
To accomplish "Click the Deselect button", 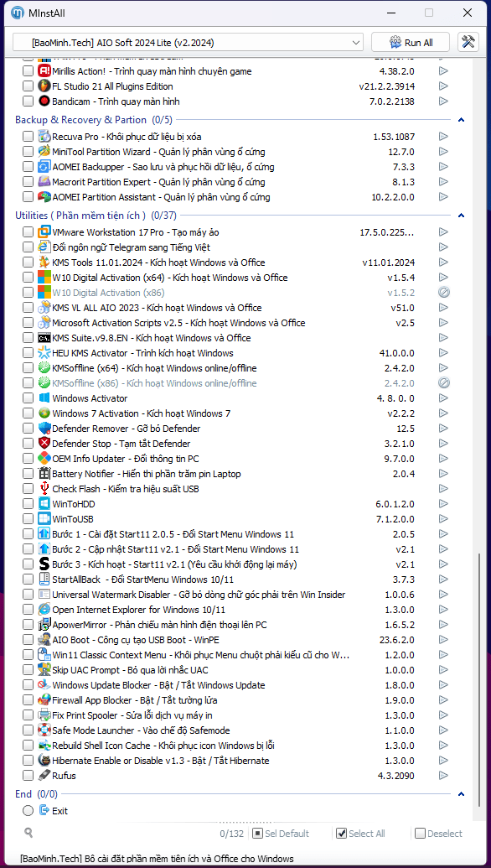I will click(x=439, y=833).
